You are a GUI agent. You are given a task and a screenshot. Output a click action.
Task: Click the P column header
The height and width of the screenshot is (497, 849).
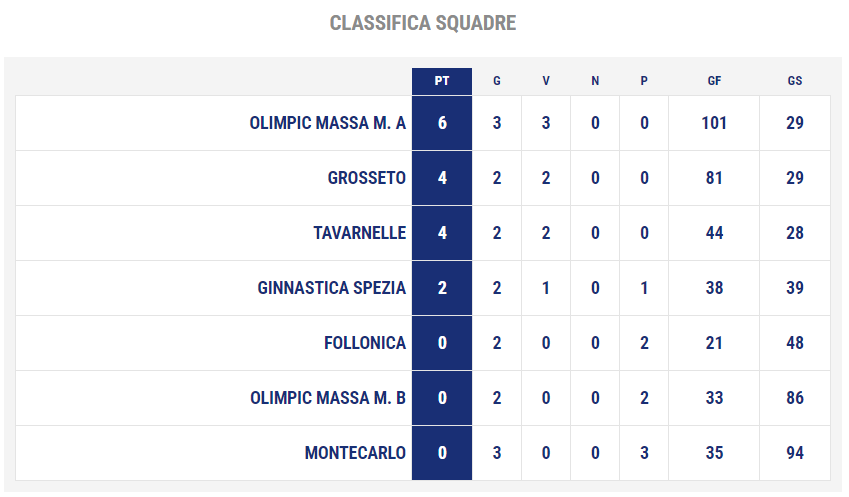(x=644, y=81)
